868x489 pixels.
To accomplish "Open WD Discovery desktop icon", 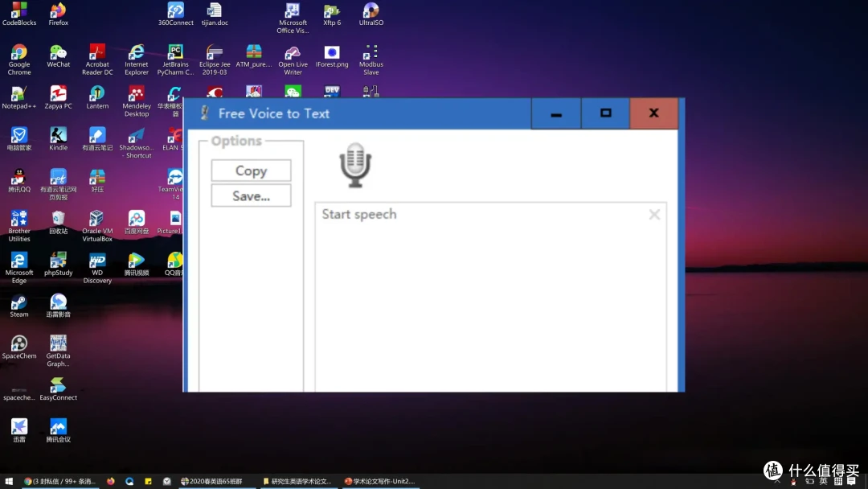I will coord(97,268).
